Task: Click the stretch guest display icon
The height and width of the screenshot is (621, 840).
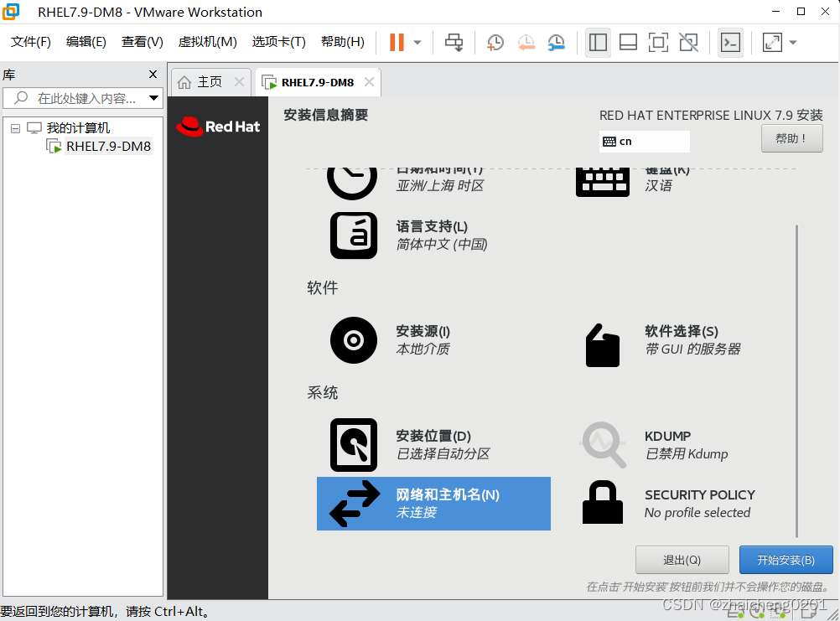Action: pyautogui.click(x=772, y=42)
